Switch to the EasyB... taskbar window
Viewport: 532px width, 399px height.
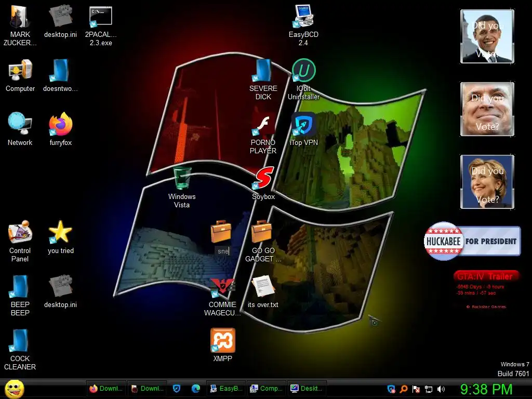tap(227, 389)
